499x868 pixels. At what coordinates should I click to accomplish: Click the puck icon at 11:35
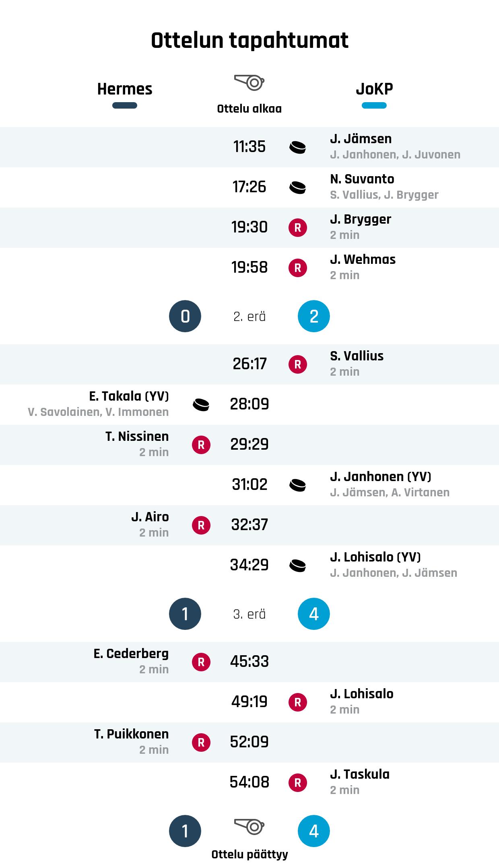click(x=297, y=147)
